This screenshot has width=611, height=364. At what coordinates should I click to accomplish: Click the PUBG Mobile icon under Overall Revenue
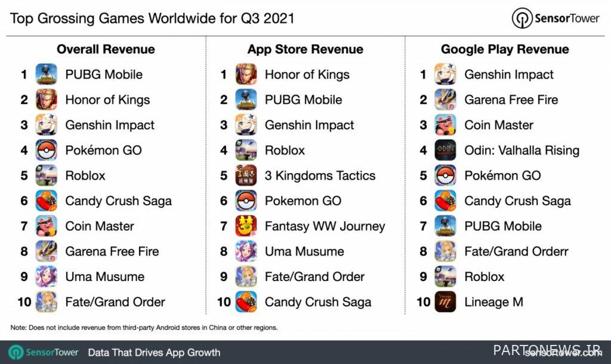click(47, 74)
